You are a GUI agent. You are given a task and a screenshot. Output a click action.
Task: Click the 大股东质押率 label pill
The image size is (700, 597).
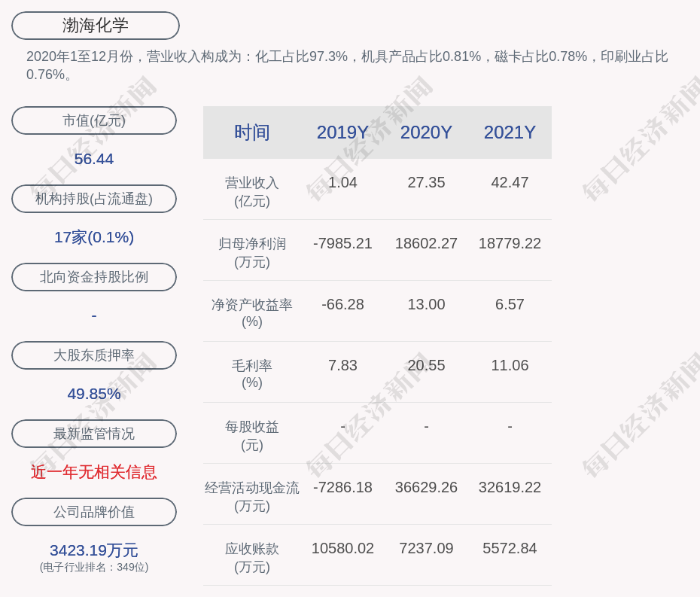[x=94, y=355]
